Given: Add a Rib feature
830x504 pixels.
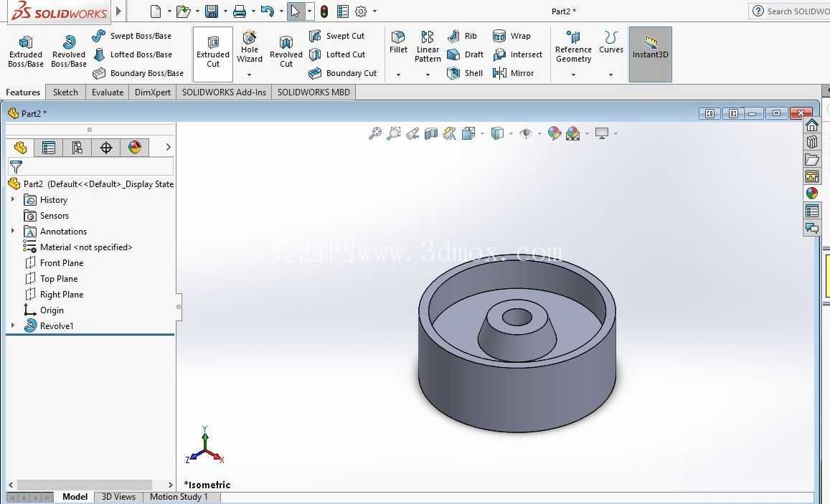Looking at the screenshot, I should point(462,36).
